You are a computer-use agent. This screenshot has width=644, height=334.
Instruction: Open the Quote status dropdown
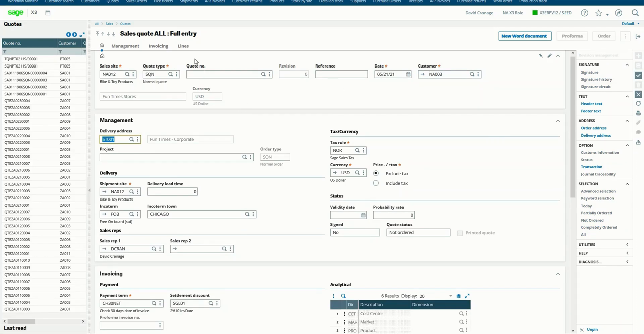pyautogui.click(x=418, y=233)
